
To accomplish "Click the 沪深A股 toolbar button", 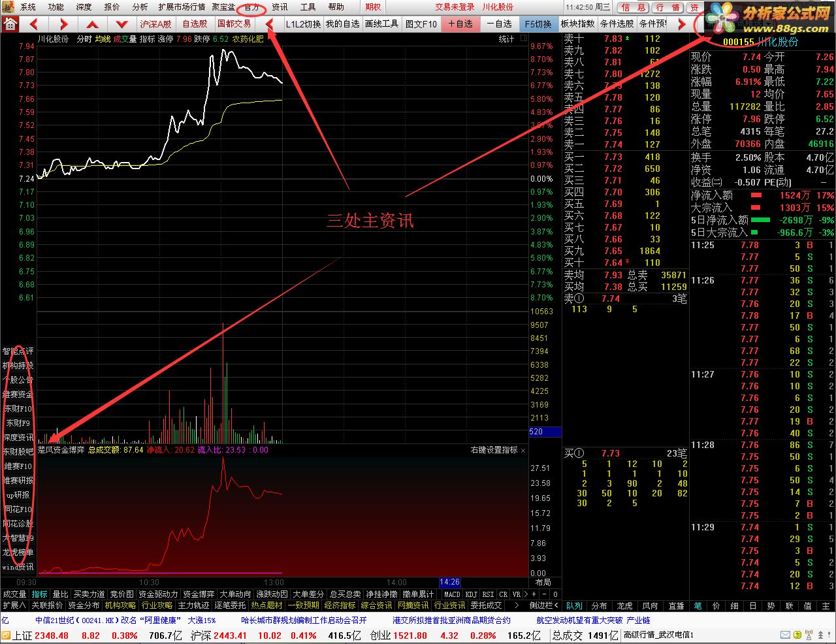I will (156, 24).
